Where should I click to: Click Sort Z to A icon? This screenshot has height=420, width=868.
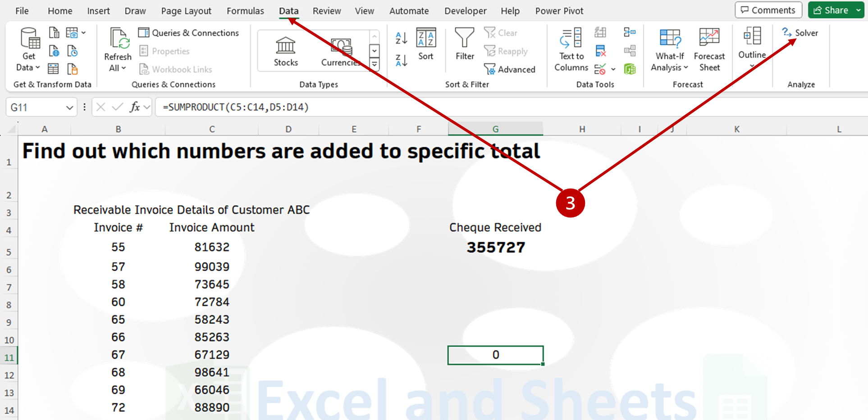(401, 60)
